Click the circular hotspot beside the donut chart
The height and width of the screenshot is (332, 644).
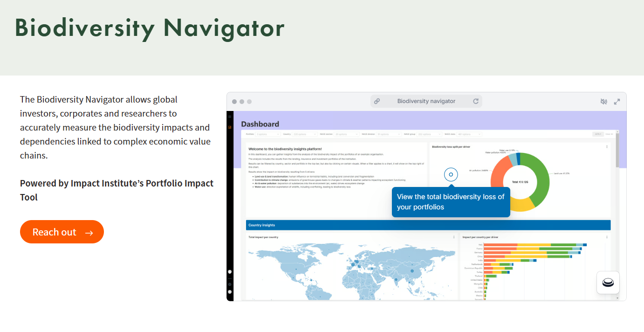coord(451,174)
